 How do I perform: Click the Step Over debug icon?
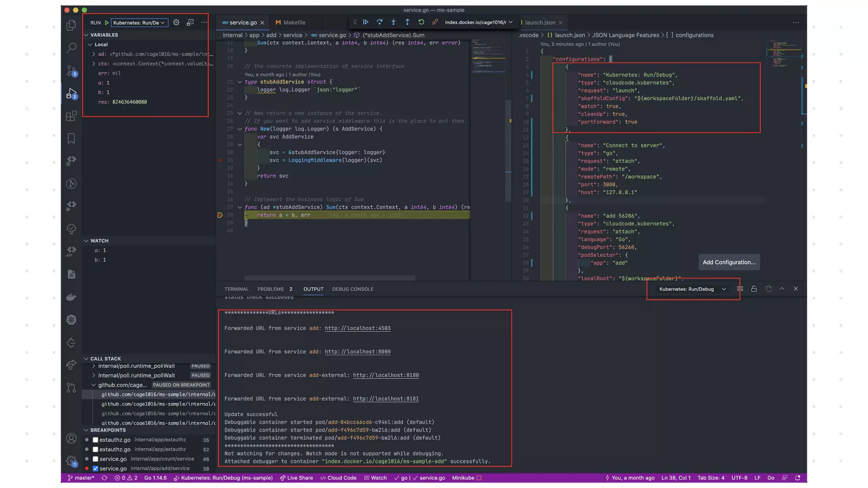(x=379, y=22)
